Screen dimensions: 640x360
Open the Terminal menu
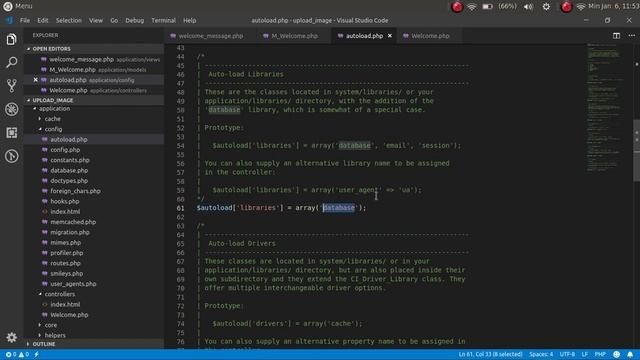coord(163,20)
